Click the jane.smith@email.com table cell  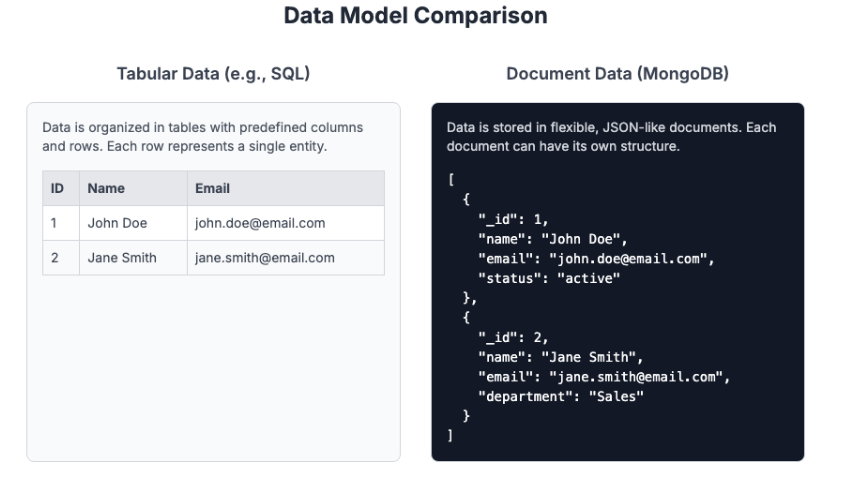pos(286,258)
